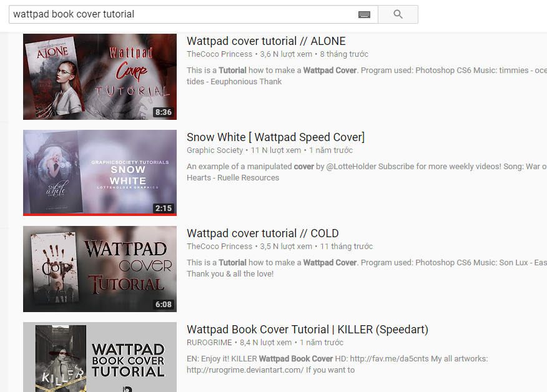This screenshot has width=547, height=392.
Task: Click the 6:08 duration badge on COLD thumbnail
Action: [x=164, y=305]
